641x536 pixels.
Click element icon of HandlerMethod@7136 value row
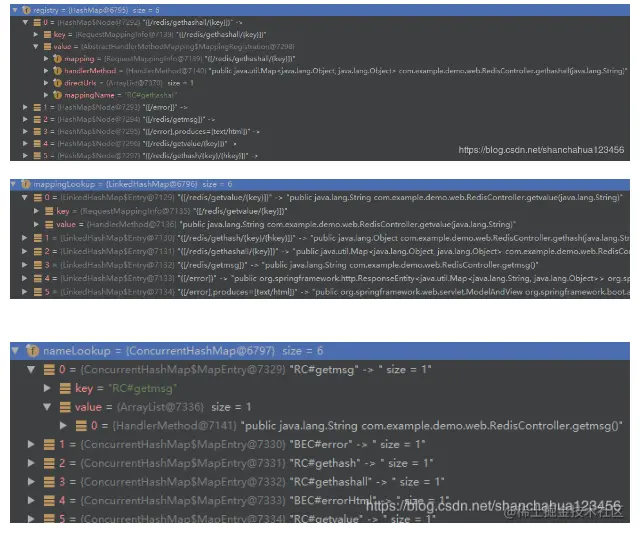(49, 224)
